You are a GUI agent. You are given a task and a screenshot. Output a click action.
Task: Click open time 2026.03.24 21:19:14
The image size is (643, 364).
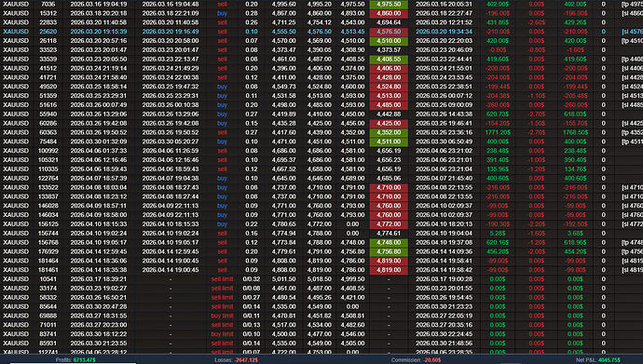click(99, 68)
